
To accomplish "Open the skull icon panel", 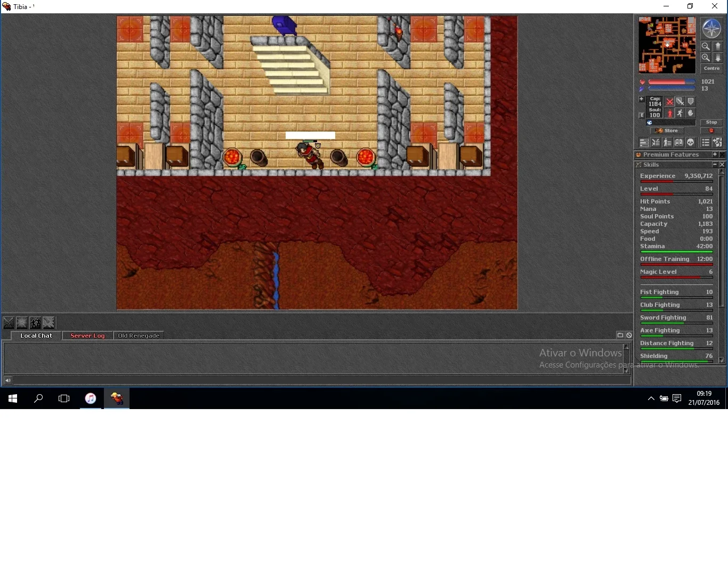I will pyautogui.click(x=691, y=142).
